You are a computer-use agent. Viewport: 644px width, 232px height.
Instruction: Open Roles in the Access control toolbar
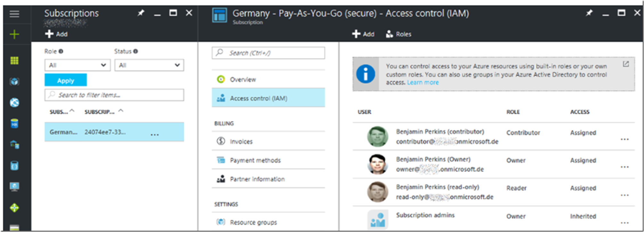pyautogui.click(x=399, y=34)
